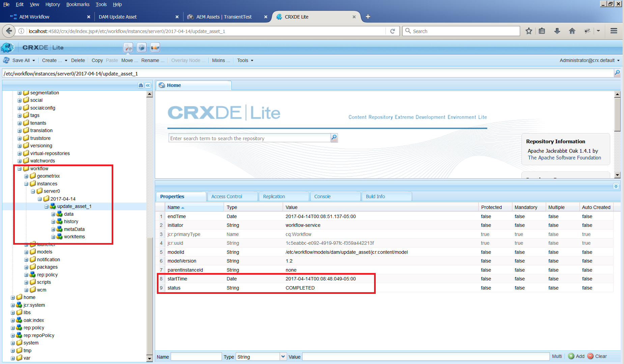Reload the page with refresh icon

pyautogui.click(x=393, y=31)
